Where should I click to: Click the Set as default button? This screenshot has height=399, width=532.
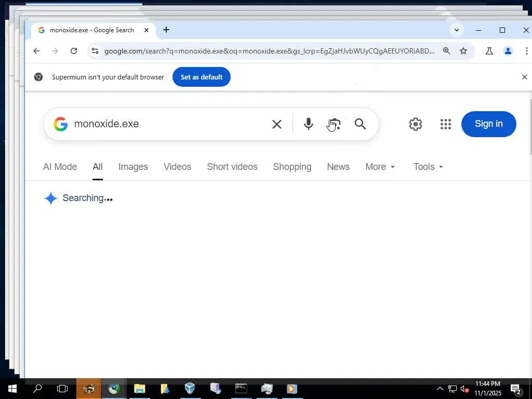(x=202, y=77)
